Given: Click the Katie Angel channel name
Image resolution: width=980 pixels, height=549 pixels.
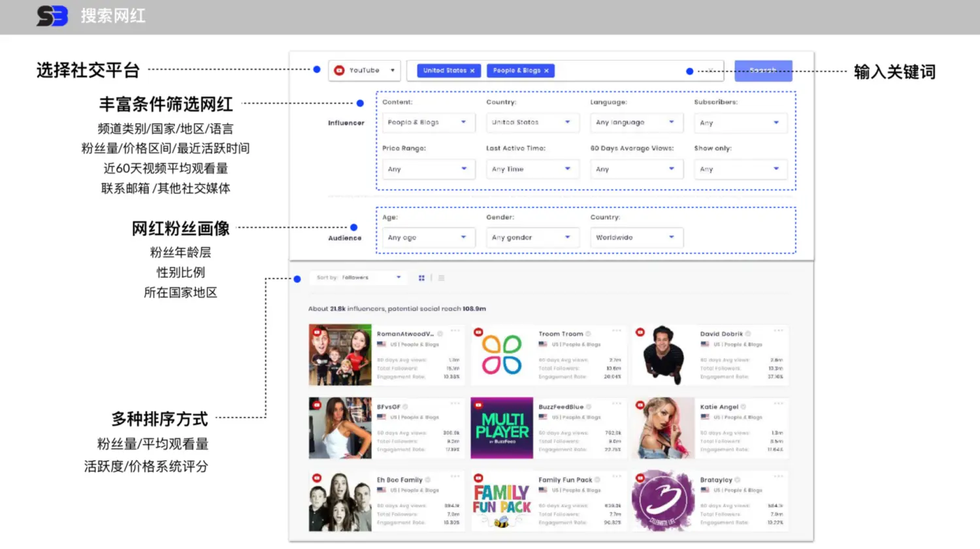Looking at the screenshot, I should coord(719,407).
